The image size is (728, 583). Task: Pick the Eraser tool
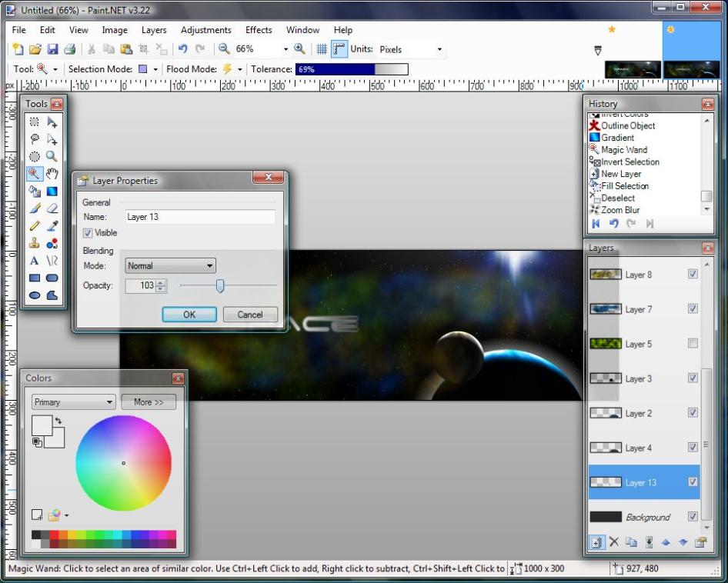pyautogui.click(x=52, y=208)
